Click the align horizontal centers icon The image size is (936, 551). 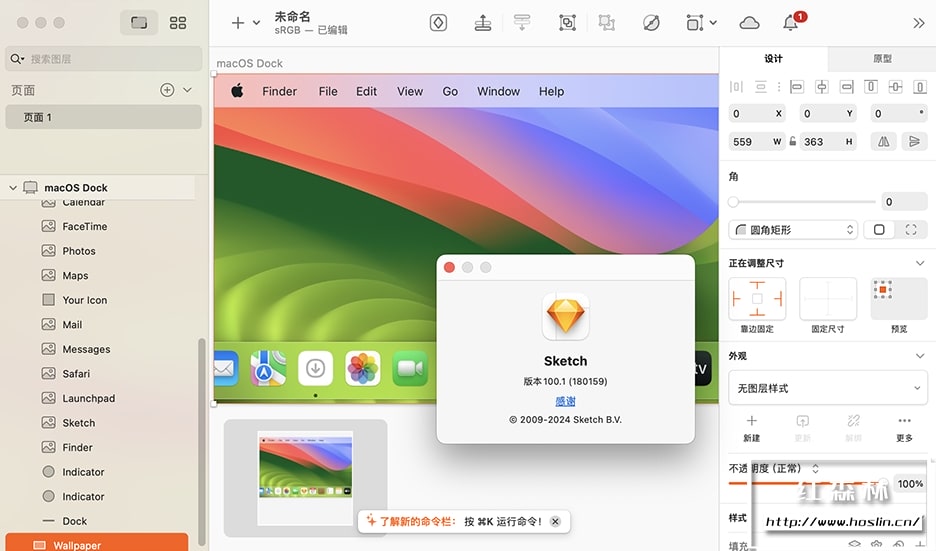click(822, 87)
